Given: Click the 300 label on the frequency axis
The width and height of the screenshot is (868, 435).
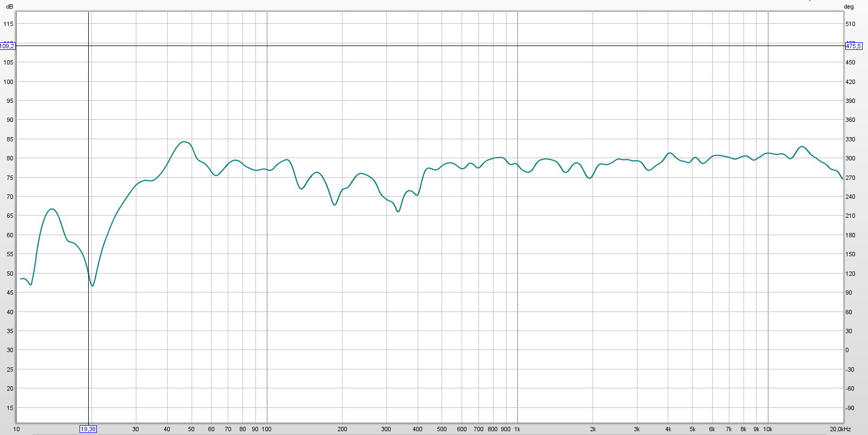Looking at the screenshot, I should [386, 429].
